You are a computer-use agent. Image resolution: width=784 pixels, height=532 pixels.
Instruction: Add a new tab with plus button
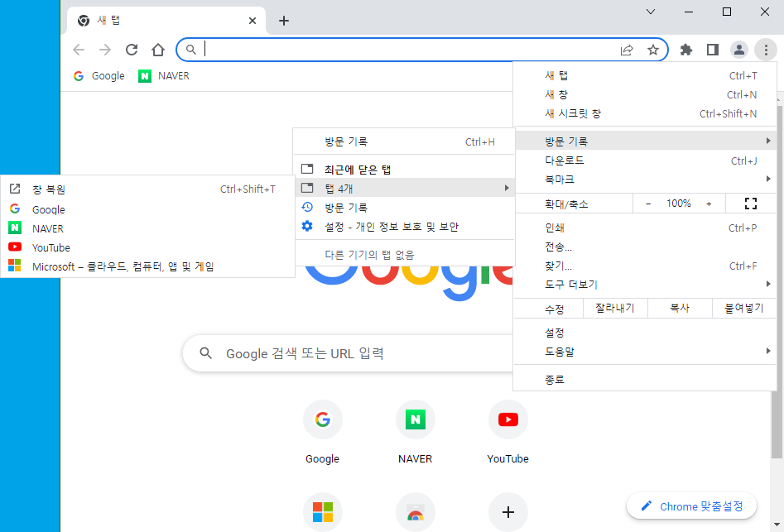(283, 21)
